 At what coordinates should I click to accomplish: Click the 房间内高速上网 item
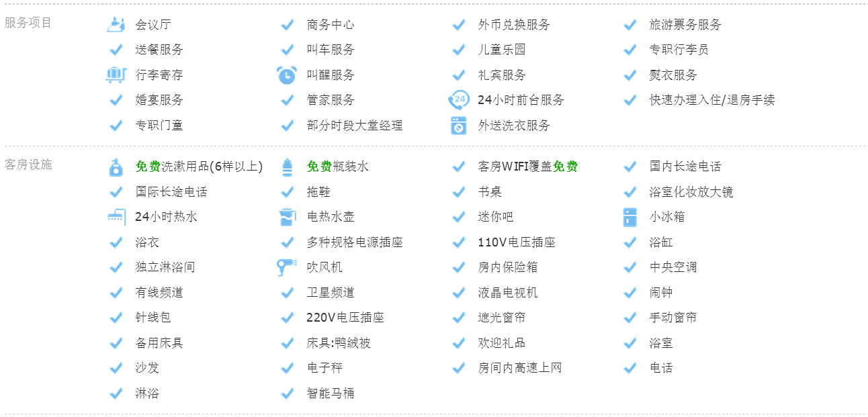coord(520,368)
